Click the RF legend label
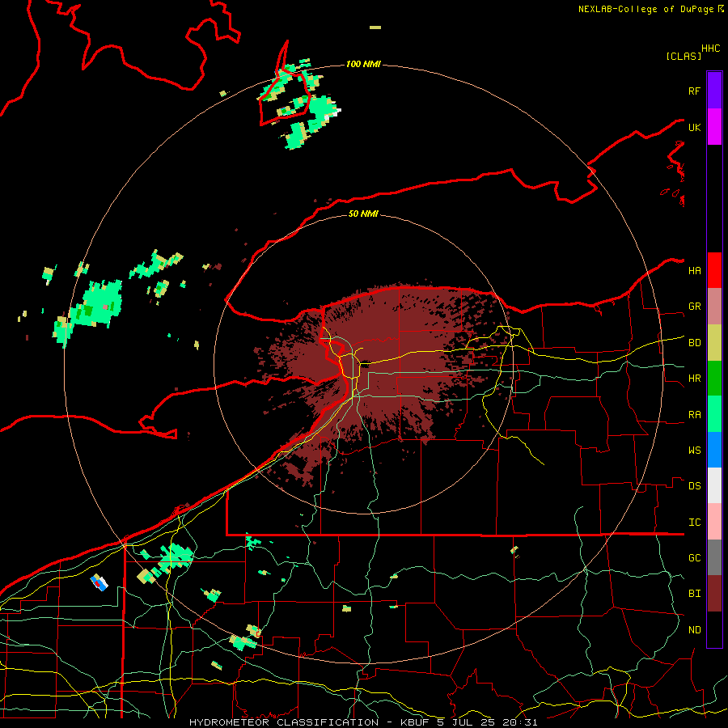The height and width of the screenshot is (728, 728). 694,91
